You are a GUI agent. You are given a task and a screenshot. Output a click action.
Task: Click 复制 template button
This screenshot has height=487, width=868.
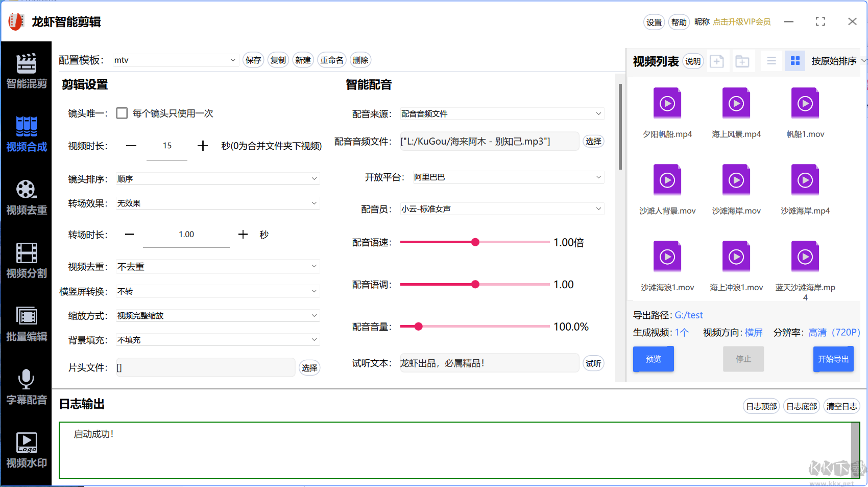(x=278, y=60)
